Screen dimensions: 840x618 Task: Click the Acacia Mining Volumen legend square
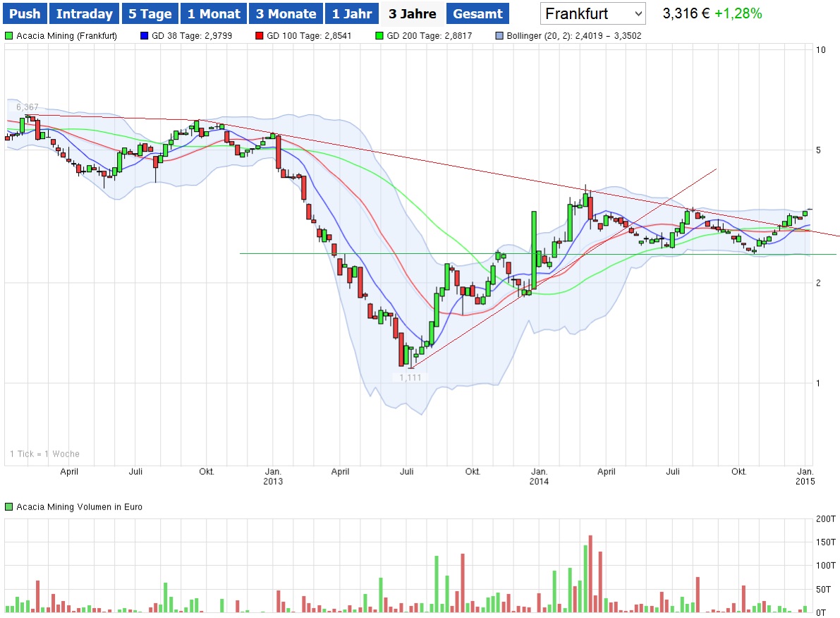(x=8, y=507)
